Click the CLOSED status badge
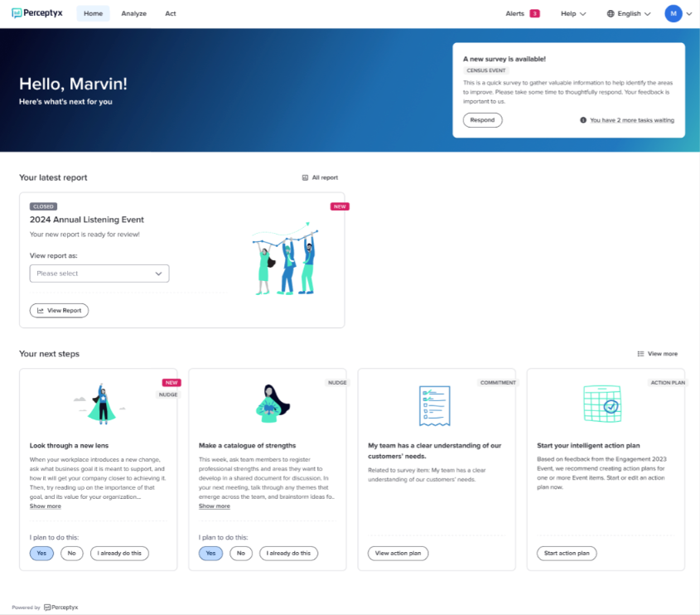Image resolution: width=700 pixels, height=615 pixels. click(x=43, y=206)
